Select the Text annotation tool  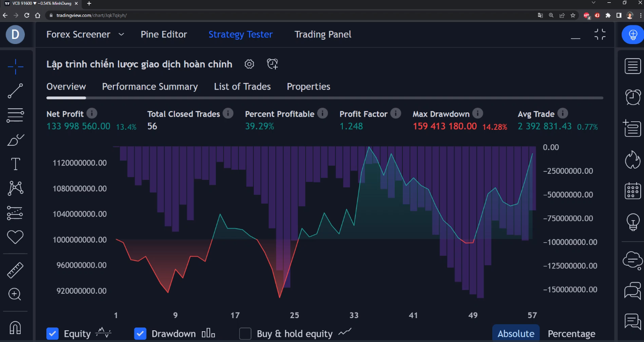[x=15, y=164]
